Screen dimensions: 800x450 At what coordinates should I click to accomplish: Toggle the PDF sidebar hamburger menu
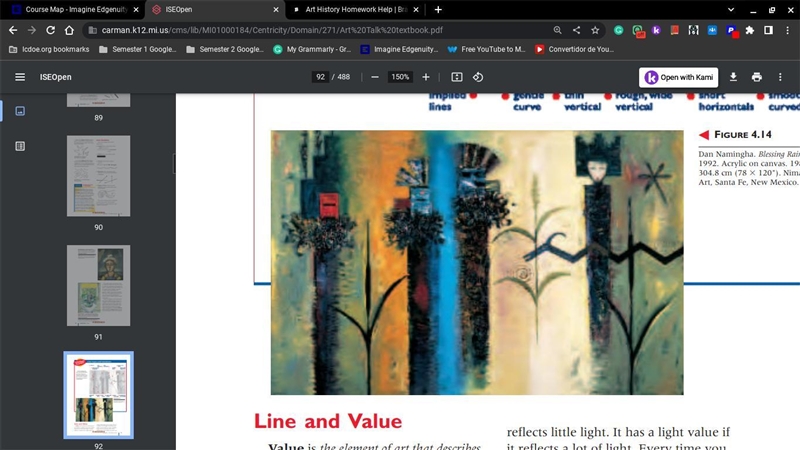[x=20, y=77]
